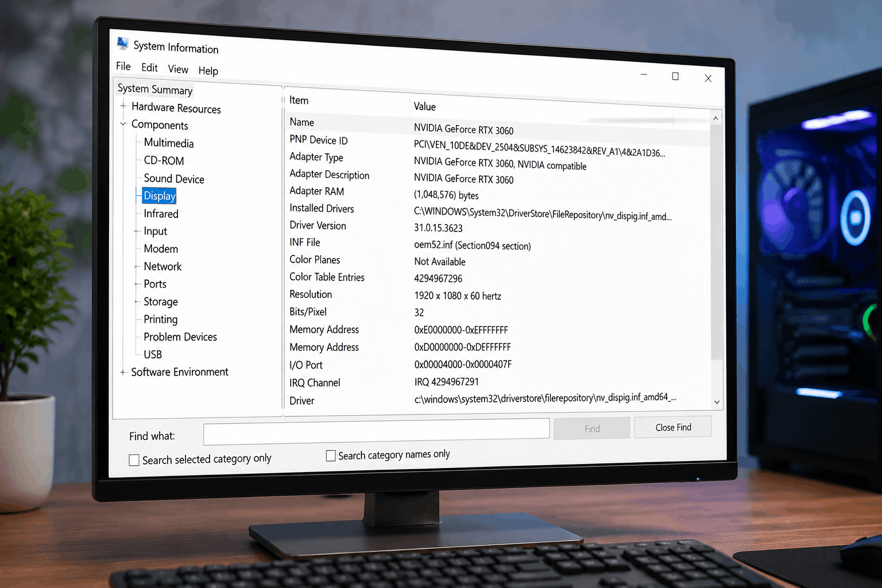The width and height of the screenshot is (882, 588).
Task: Collapse the Components node
Action: 123,123
